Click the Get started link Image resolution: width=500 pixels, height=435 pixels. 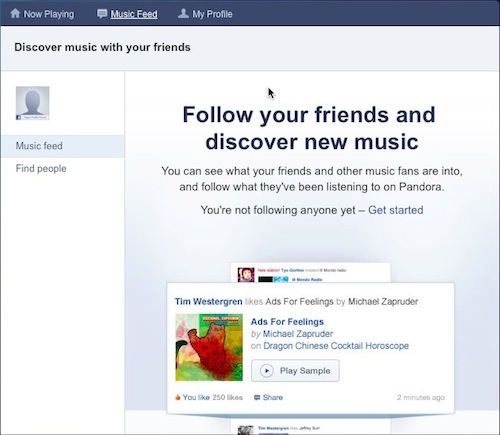396,210
